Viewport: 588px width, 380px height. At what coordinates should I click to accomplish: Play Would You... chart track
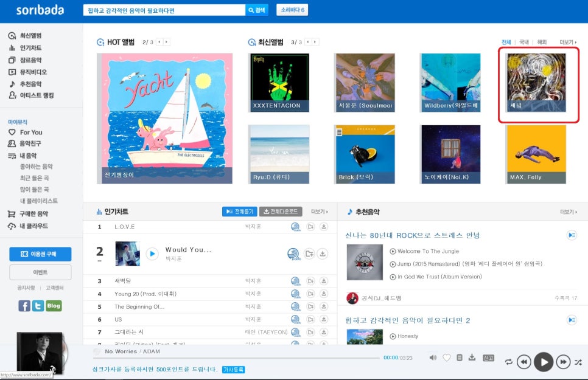pyautogui.click(x=152, y=254)
